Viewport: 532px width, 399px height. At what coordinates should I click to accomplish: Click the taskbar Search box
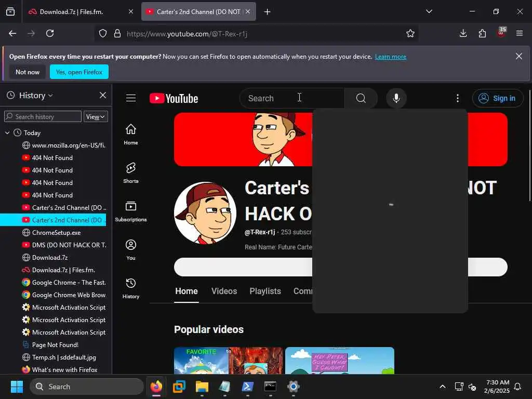point(87,387)
